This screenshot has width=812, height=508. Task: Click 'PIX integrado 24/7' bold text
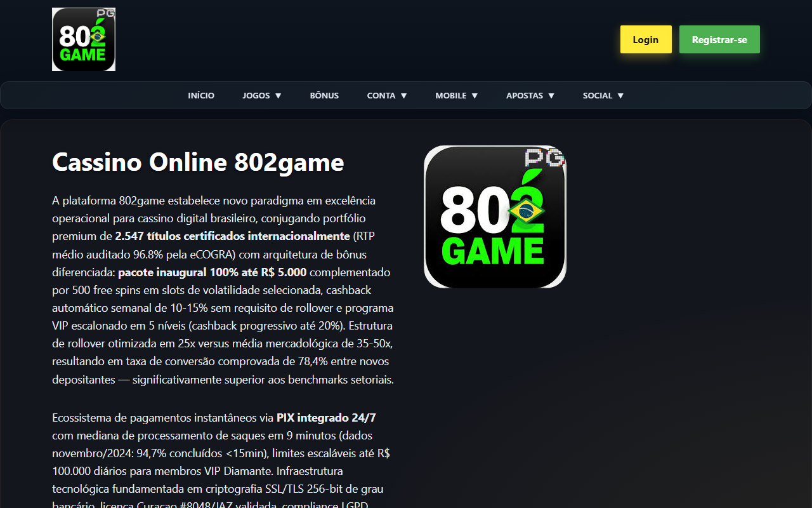tap(327, 418)
